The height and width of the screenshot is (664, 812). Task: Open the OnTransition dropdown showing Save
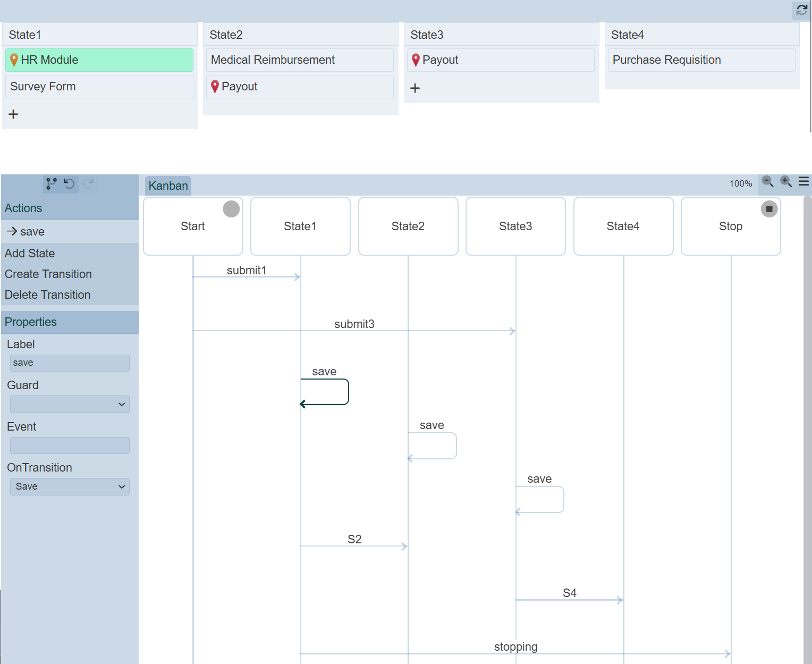click(70, 487)
